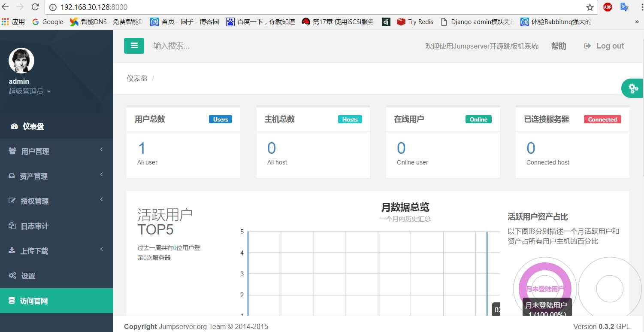Viewport: 644px width, 332px height.
Task: Open 访问官网 in the sidebar
Action: click(x=57, y=301)
